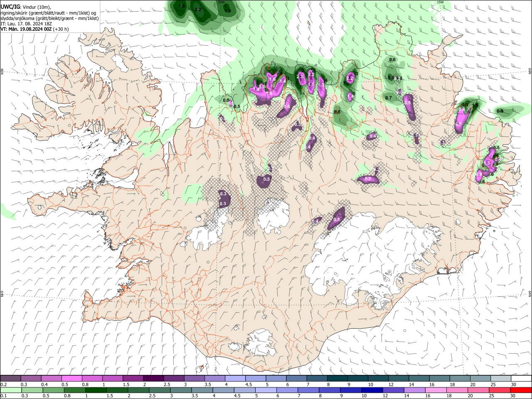Click the 'slydda/snjókoma' legend description line
The width and height of the screenshot is (532, 399).
pyautogui.click(x=49, y=18)
